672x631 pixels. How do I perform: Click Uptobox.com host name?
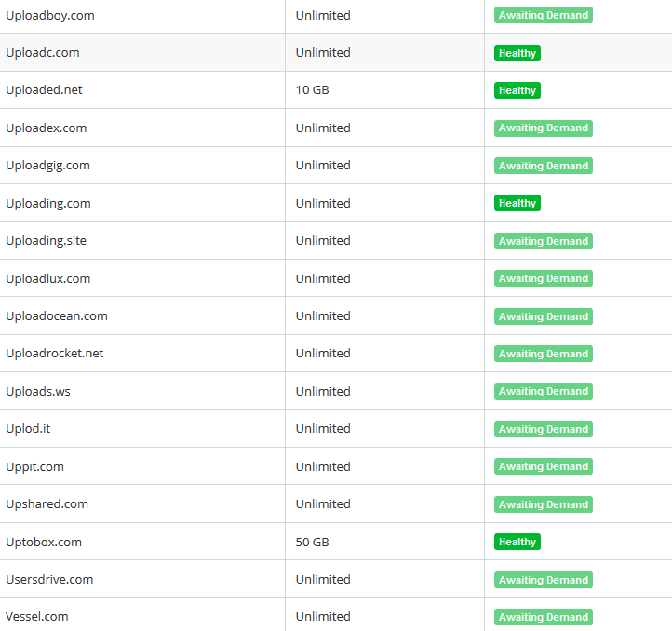[x=44, y=542]
